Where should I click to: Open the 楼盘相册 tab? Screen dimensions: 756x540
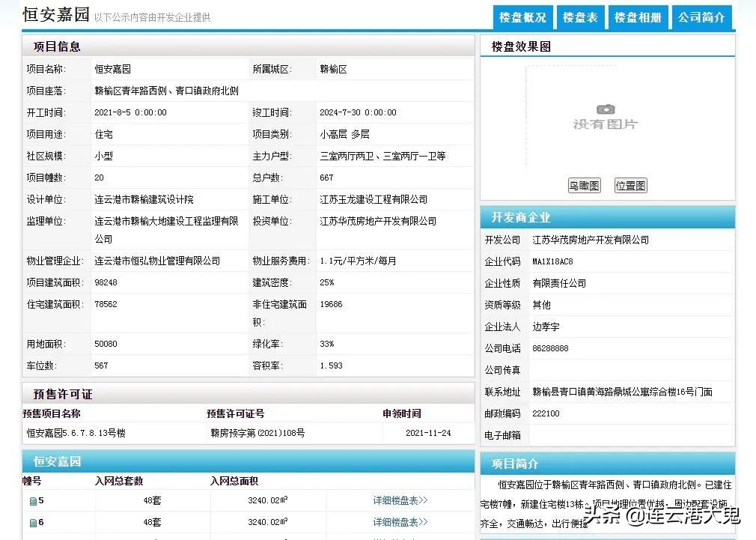[x=637, y=17]
